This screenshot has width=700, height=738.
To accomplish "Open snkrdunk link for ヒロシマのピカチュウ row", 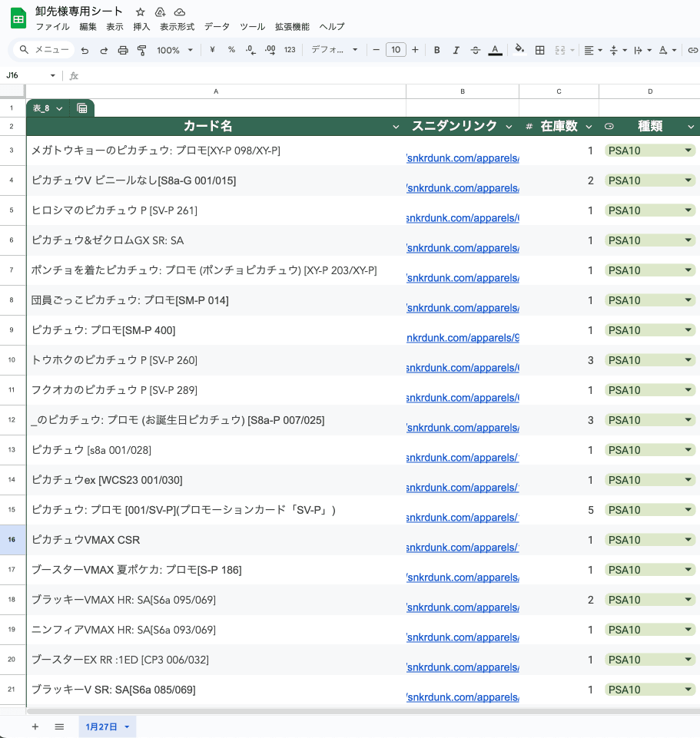I will pyautogui.click(x=463, y=218).
